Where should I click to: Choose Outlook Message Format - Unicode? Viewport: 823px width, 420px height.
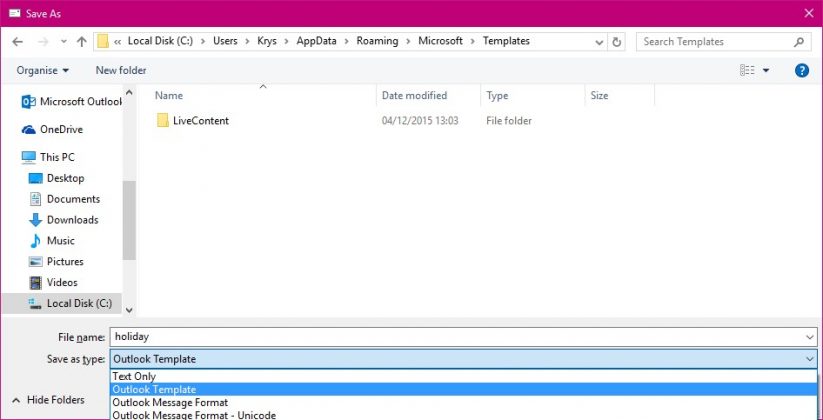463,415
